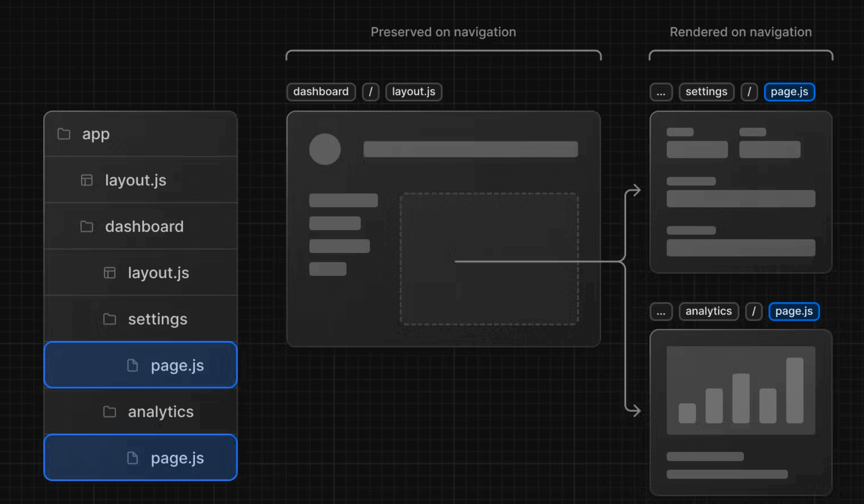Open the blue page.js chip next to settings

pos(789,92)
